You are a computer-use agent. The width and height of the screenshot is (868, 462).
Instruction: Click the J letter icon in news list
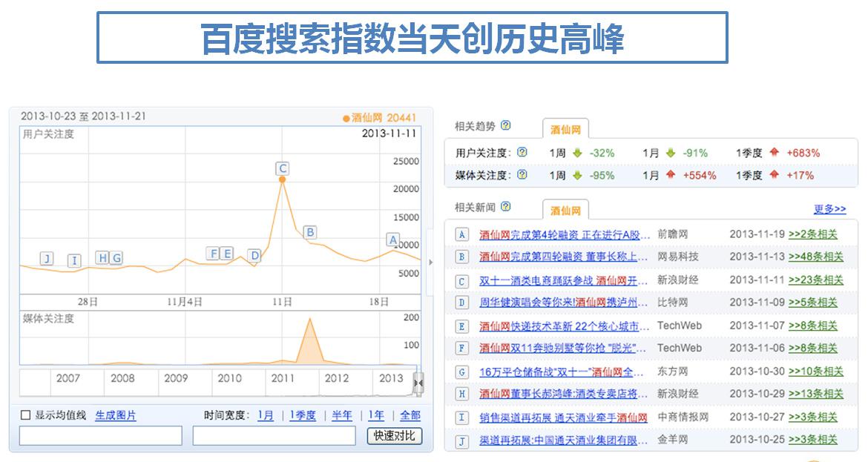[461, 440]
